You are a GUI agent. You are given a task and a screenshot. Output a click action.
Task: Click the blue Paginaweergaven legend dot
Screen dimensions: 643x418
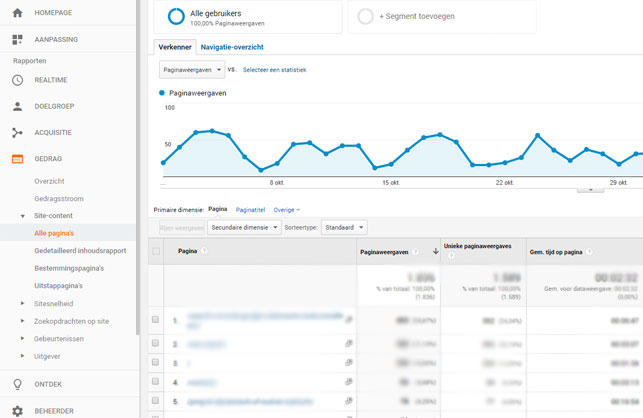click(162, 93)
